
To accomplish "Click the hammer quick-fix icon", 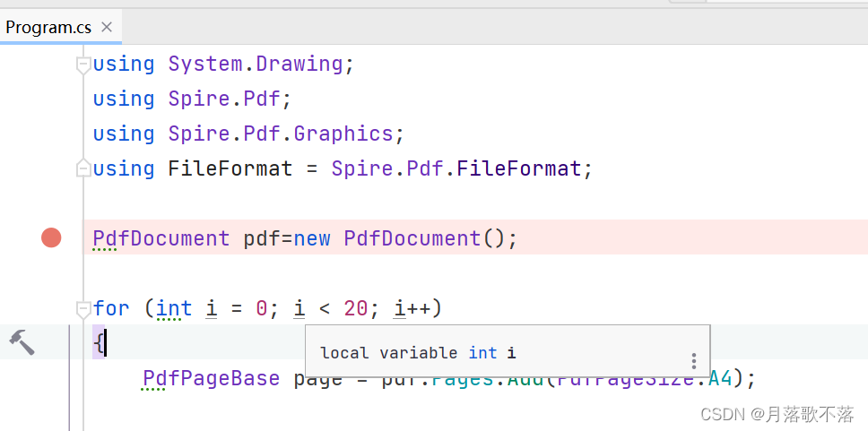I will click(22, 342).
